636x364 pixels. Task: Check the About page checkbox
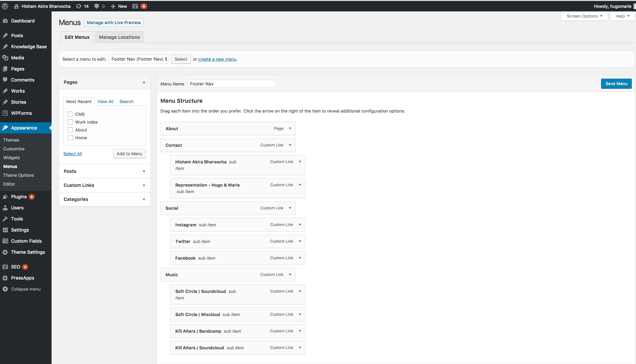tap(70, 130)
